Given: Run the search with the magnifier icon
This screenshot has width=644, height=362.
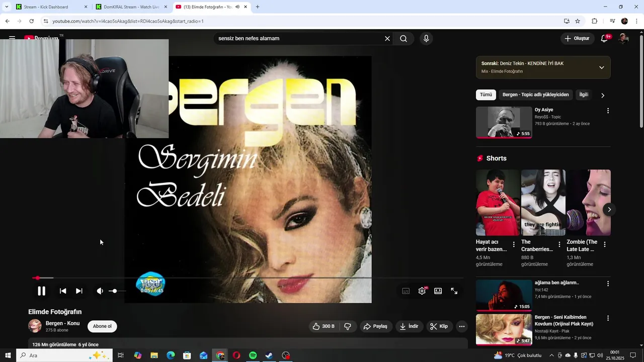Looking at the screenshot, I should [x=404, y=38].
